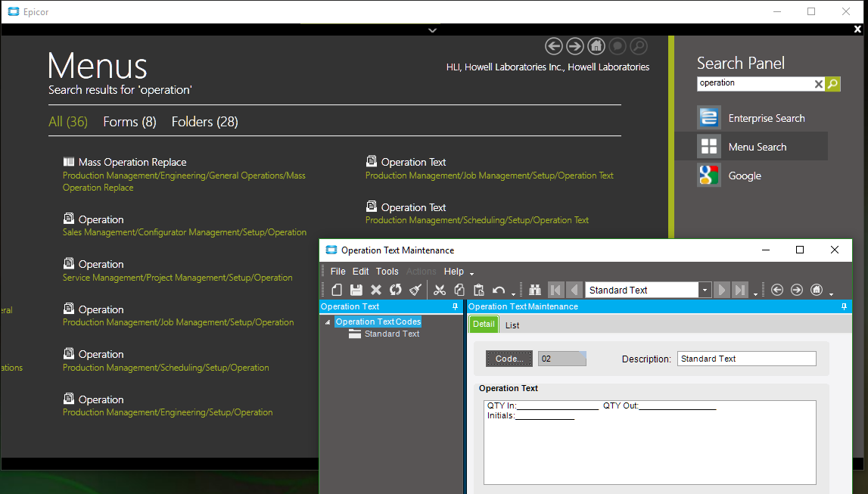Click Forward arrow in Operation Text Maintenance toolbar

(x=797, y=290)
